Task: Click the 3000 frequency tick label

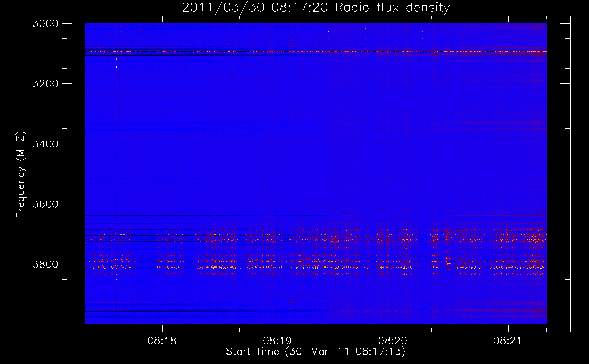Action: coord(46,24)
